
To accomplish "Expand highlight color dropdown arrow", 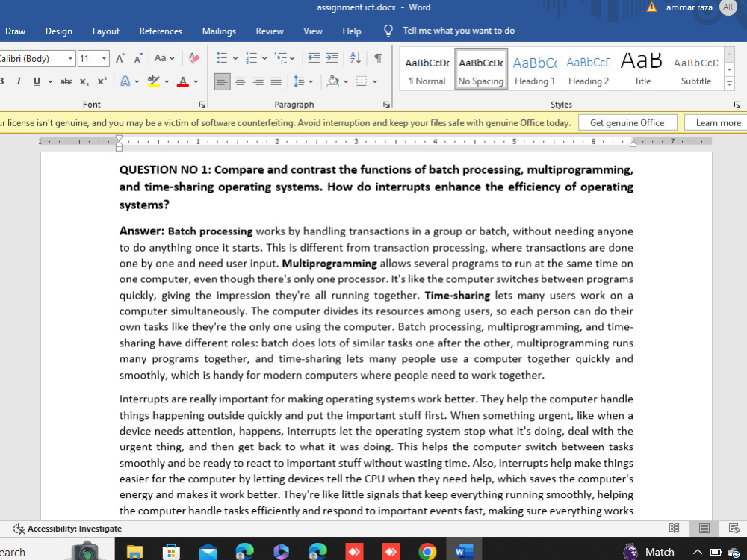I will pos(167,81).
